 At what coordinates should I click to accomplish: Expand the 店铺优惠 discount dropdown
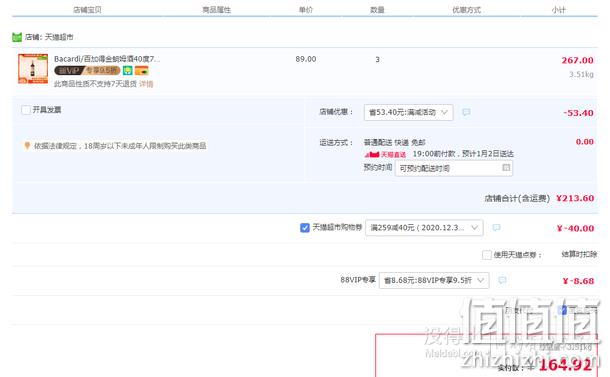click(408, 112)
